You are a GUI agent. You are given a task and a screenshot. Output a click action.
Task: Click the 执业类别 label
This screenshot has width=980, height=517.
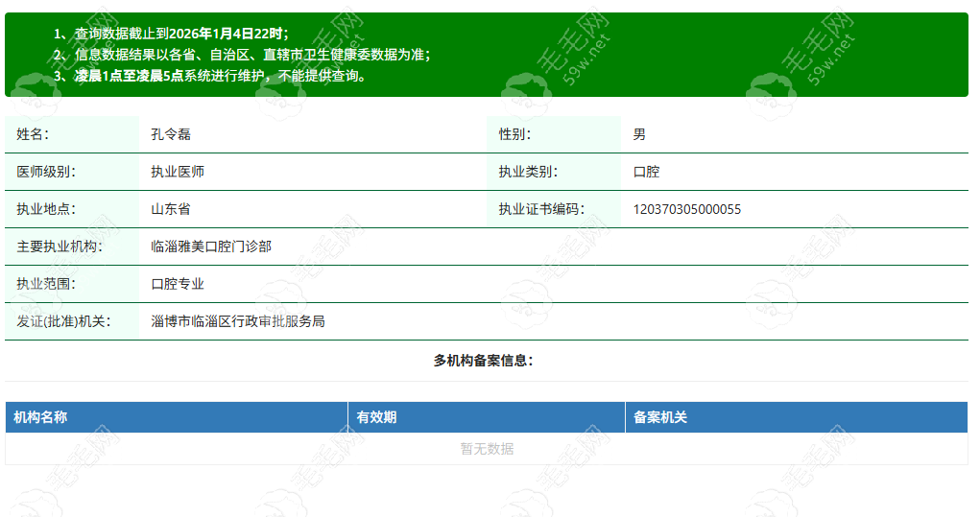click(x=528, y=172)
